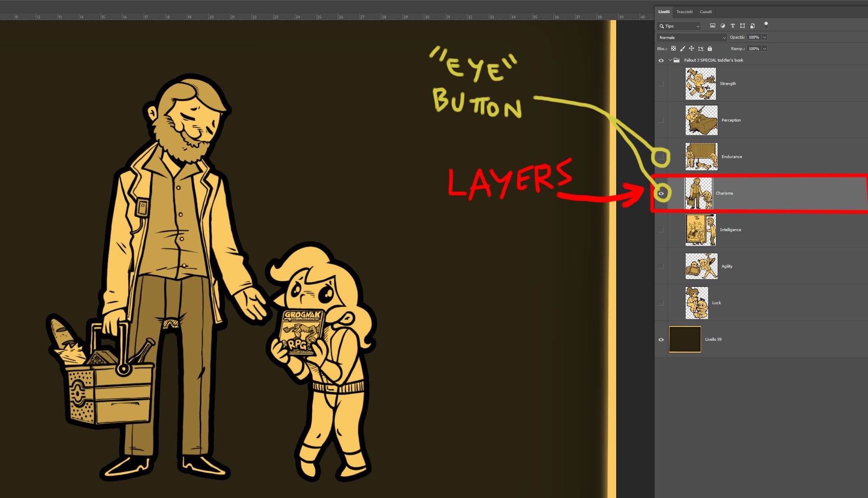Collapse the Fallout 3 SPECIAL group
This screenshot has width=868, height=498.
(670, 60)
